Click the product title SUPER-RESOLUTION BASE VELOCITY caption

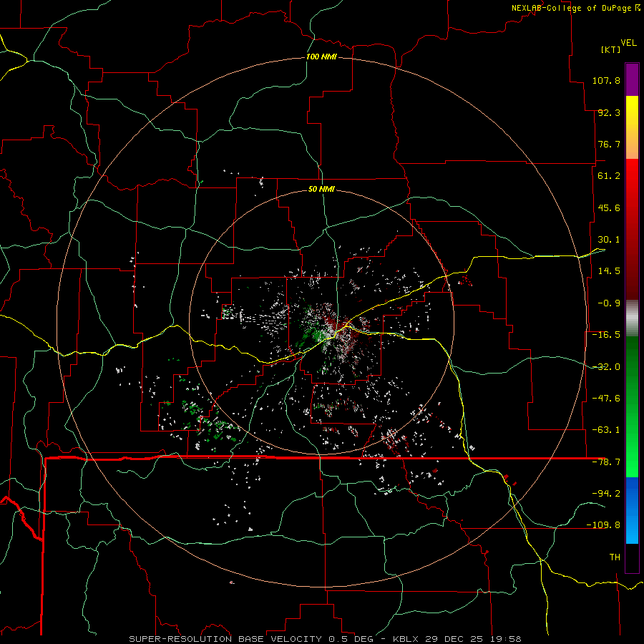click(225, 639)
